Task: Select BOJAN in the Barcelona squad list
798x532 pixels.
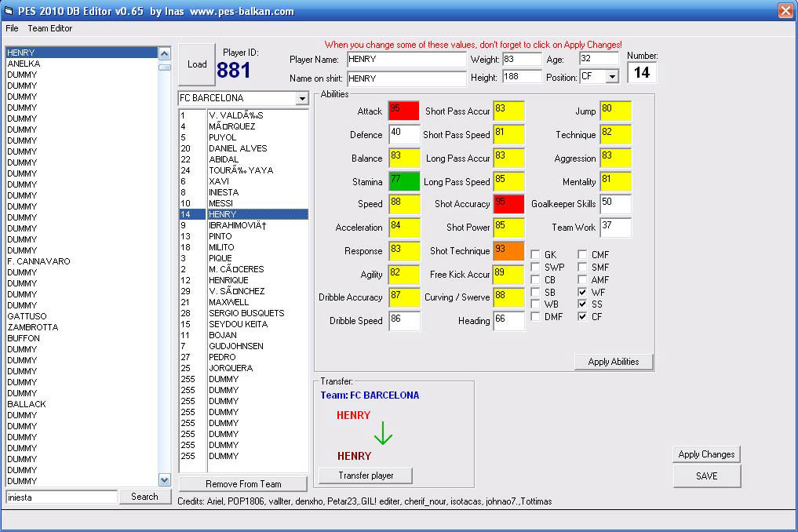Action: tap(244, 335)
